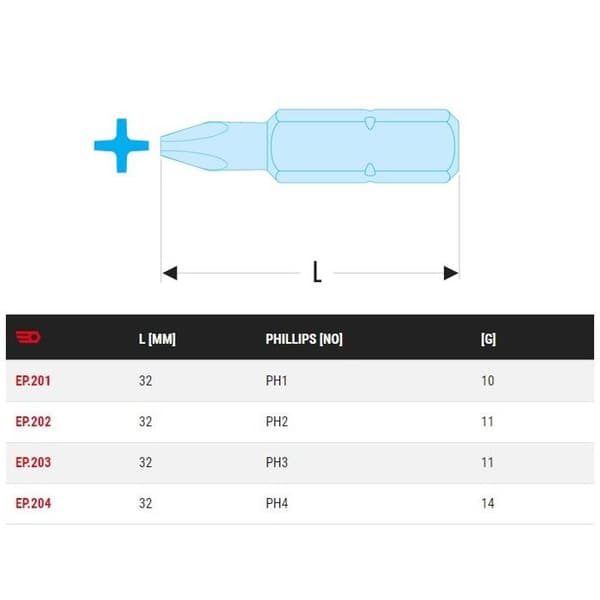Click the [G] weight column header
This screenshot has height=600, width=600.
click(488, 339)
